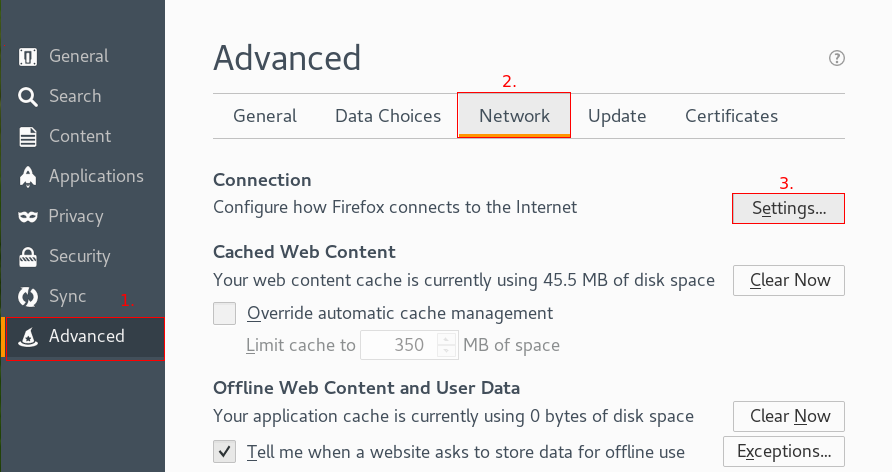Open the help question mark icon
Screen dimensions: 892x472
[x=837, y=58]
